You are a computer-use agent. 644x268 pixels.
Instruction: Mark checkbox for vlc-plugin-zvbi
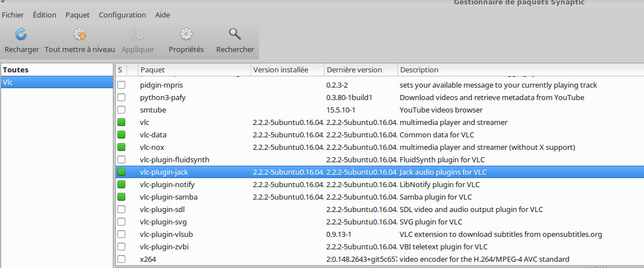[121, 247]
